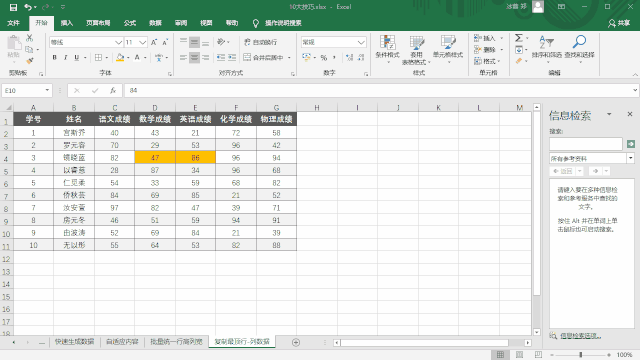Toggle bold formatting
This screenshot has height=360, width=640.
pyautogui.click(x=54, y=58)
